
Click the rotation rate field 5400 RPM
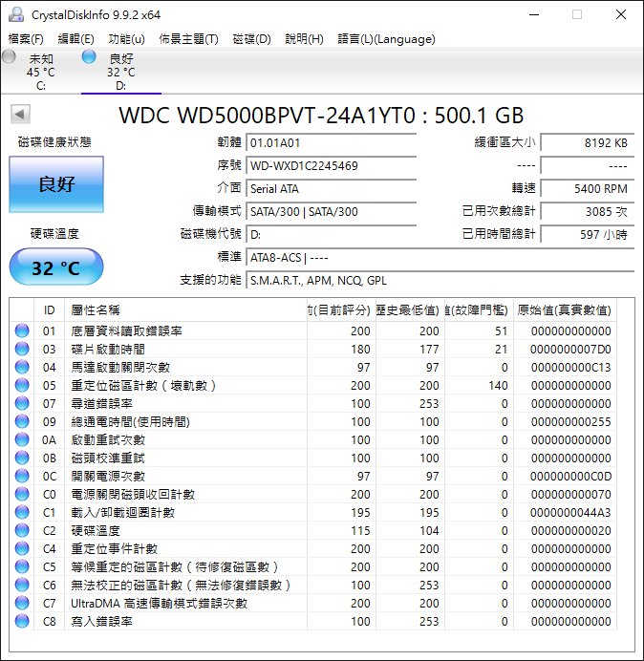tap(587, 188)
